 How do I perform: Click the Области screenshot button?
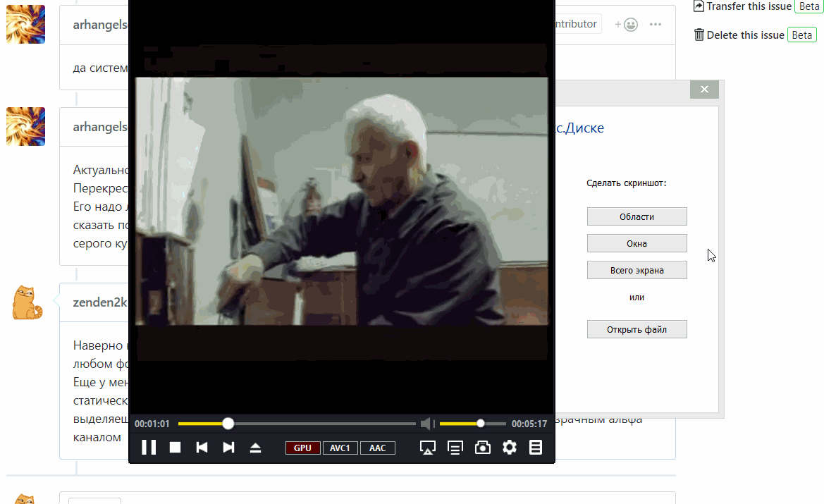click(x=637, y=216)
